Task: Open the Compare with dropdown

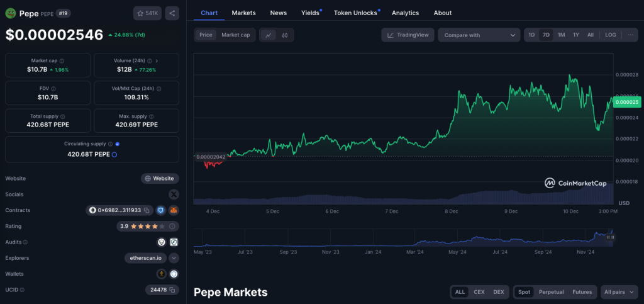Action: tap(479, 35)
